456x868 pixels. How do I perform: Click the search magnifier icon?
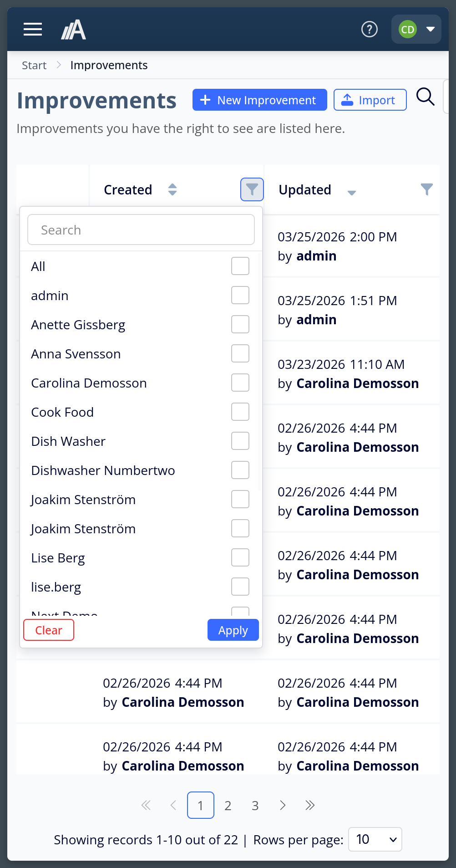point(425,97)
